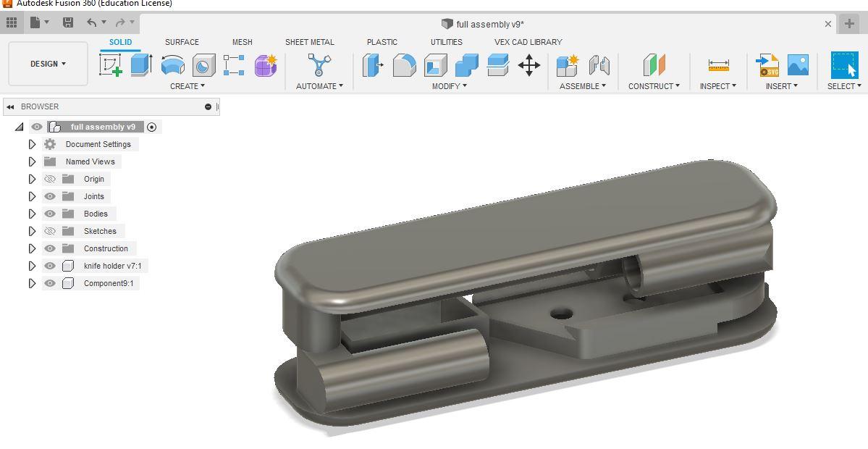Hide the Construction folder
The image size is (868, 449).
50,248
